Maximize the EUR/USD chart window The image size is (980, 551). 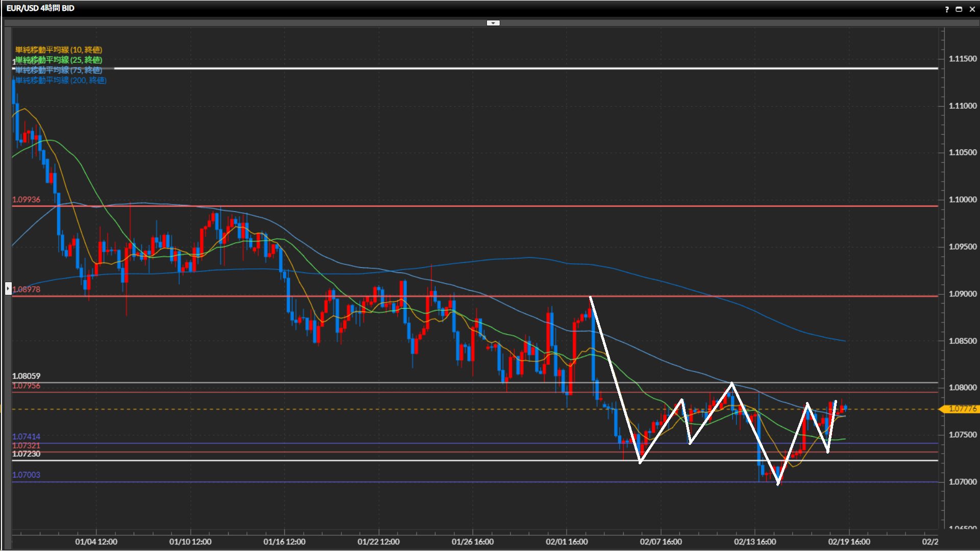959,9
